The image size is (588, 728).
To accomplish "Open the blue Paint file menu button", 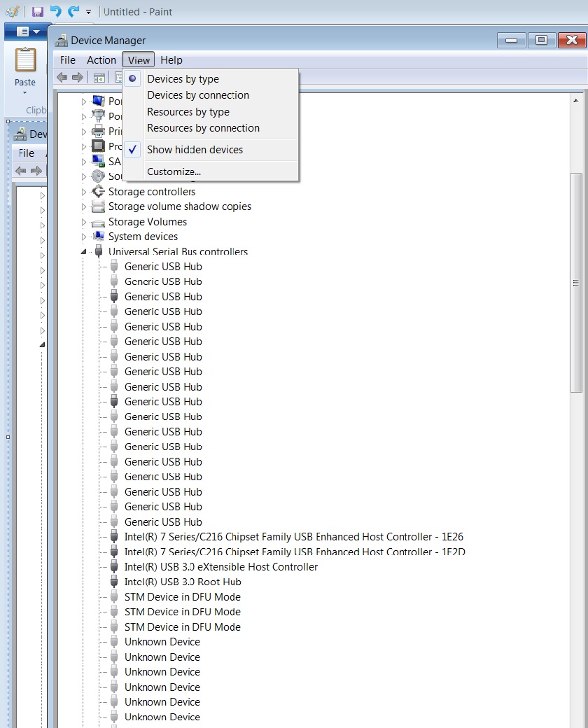I will point(28,31).
